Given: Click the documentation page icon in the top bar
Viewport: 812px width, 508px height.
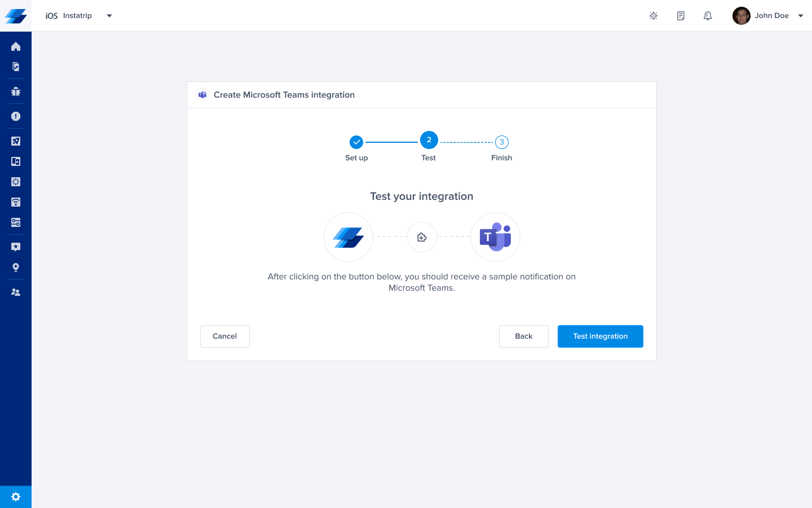Looking at the screenshot, I should tap(681, 15).
